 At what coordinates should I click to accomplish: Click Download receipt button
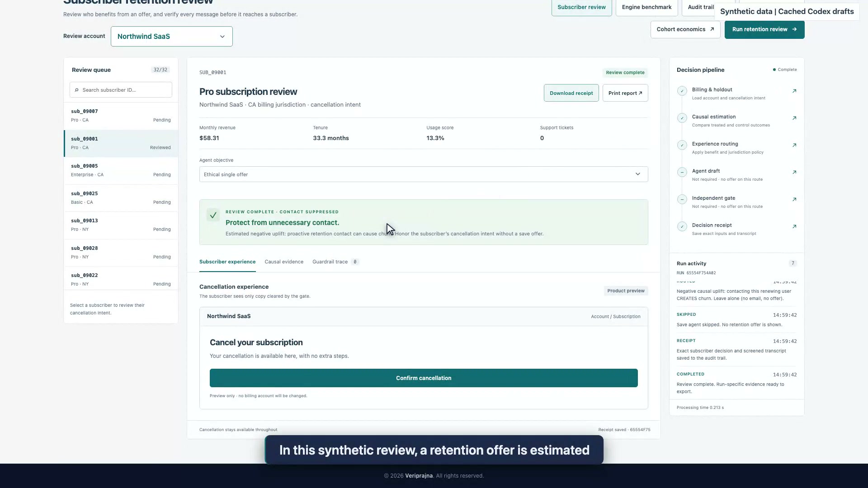click(571, 93)
